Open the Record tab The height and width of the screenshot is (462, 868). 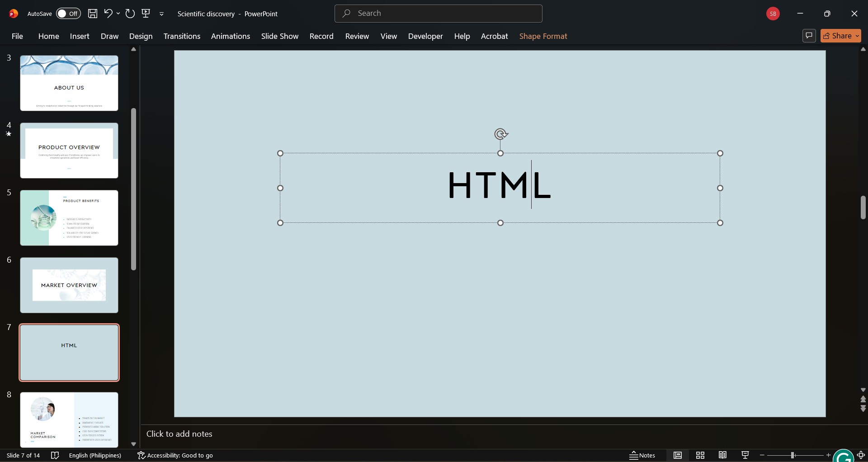(321, 36)
